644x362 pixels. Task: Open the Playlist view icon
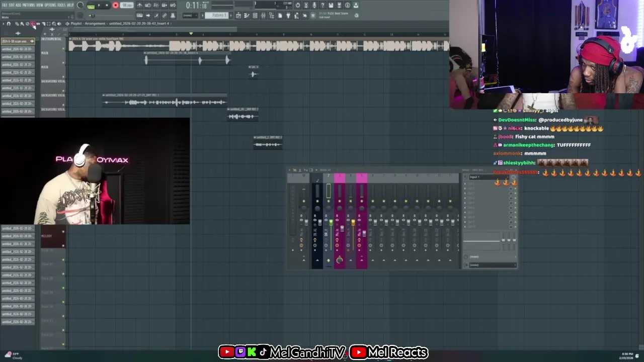(x=238, y=16)
